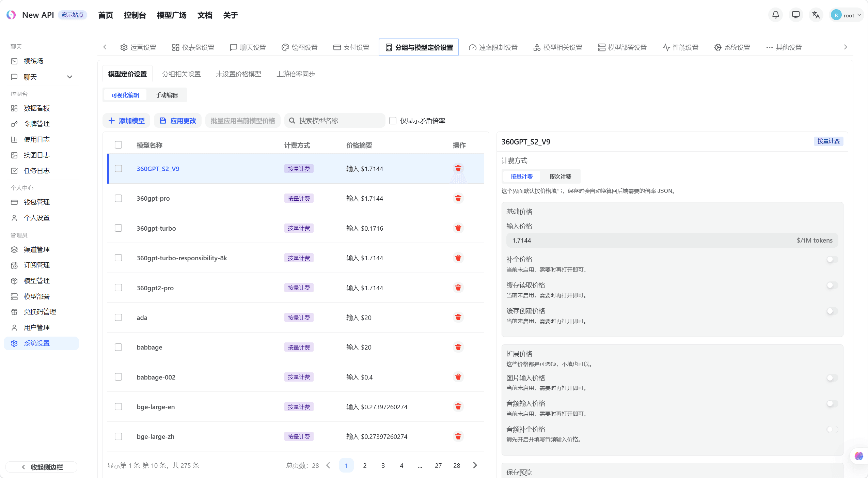
Task: Delete the 360gpt-turbo model via trash icon
Action: 458,228
